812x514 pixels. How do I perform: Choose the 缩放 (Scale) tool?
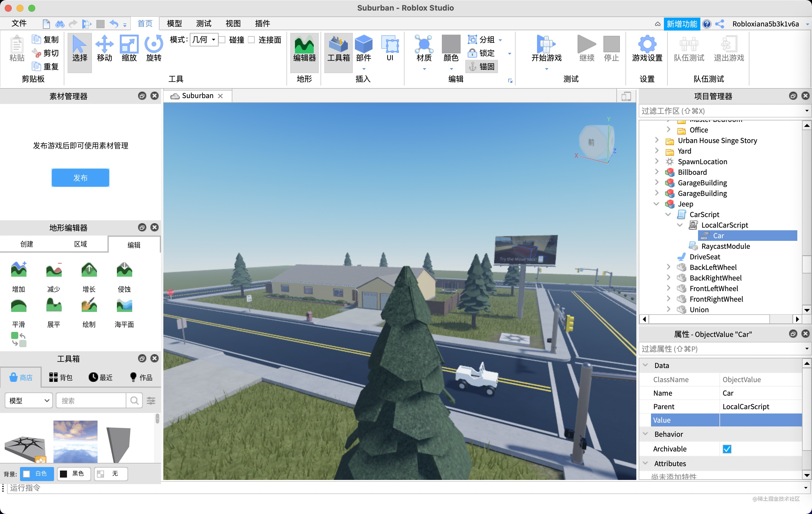pos(129,49)
